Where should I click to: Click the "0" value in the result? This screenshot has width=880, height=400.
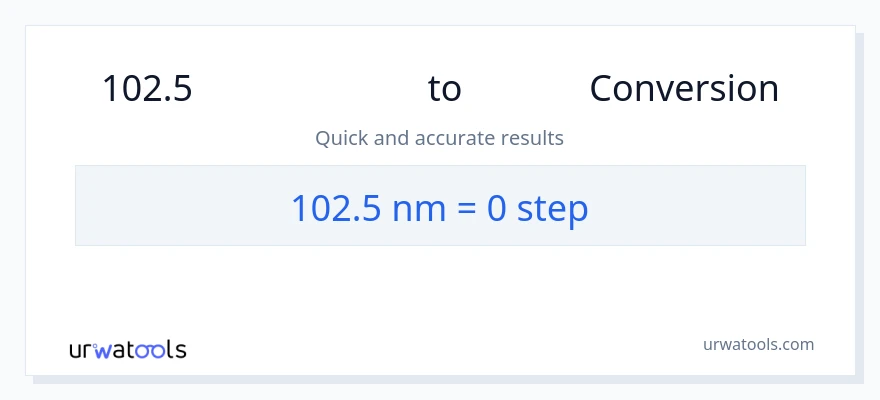point(497,208)
